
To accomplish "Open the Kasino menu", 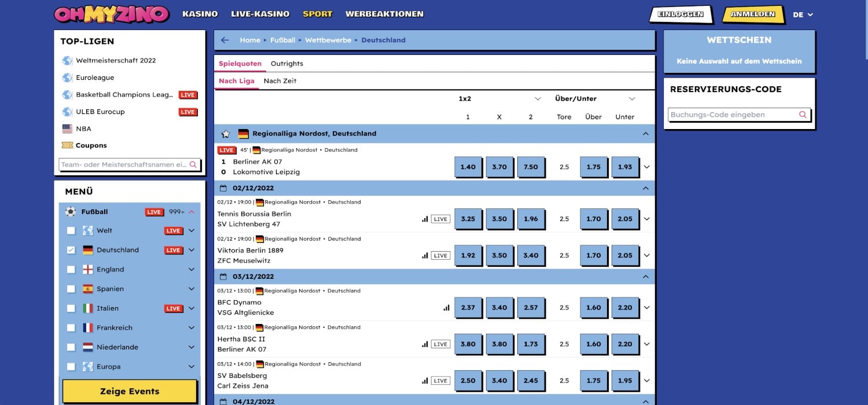I will 200,14.
